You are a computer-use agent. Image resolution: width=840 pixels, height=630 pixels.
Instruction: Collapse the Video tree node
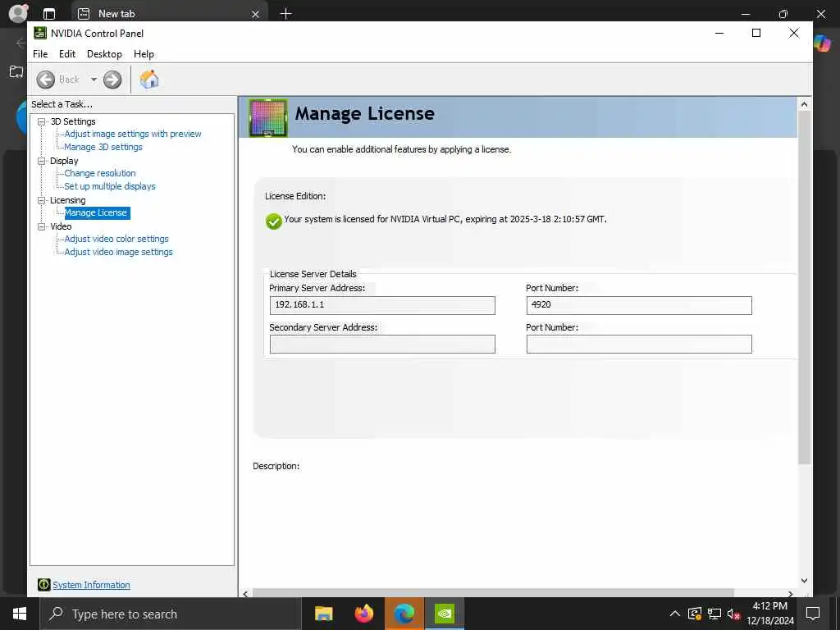pyautogui.click(x=41, y=226)
